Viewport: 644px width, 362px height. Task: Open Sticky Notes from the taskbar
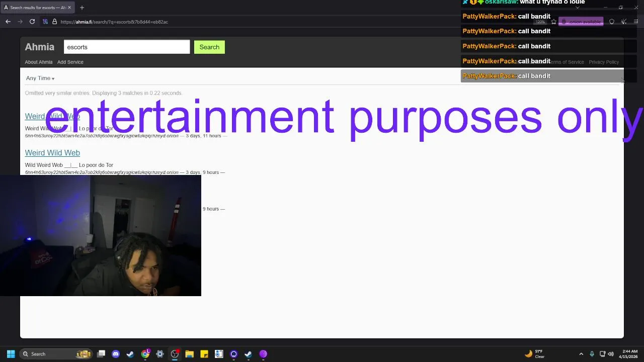click(204, 354)
